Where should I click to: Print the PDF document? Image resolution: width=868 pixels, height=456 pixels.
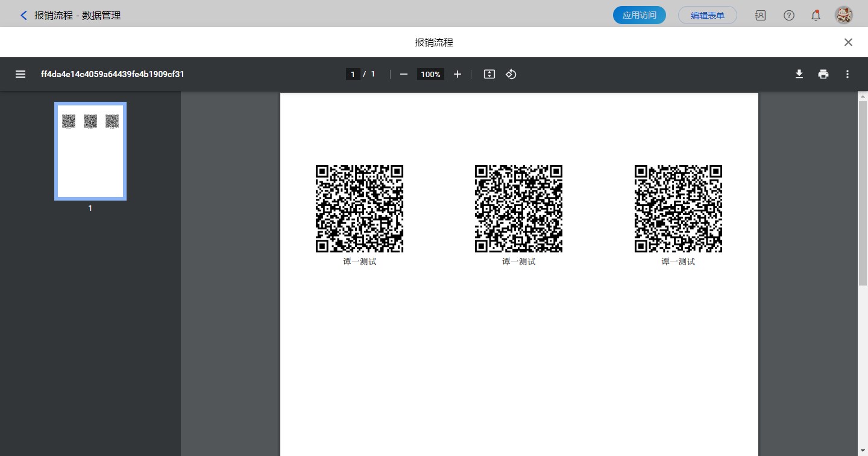tap(823, 74)
